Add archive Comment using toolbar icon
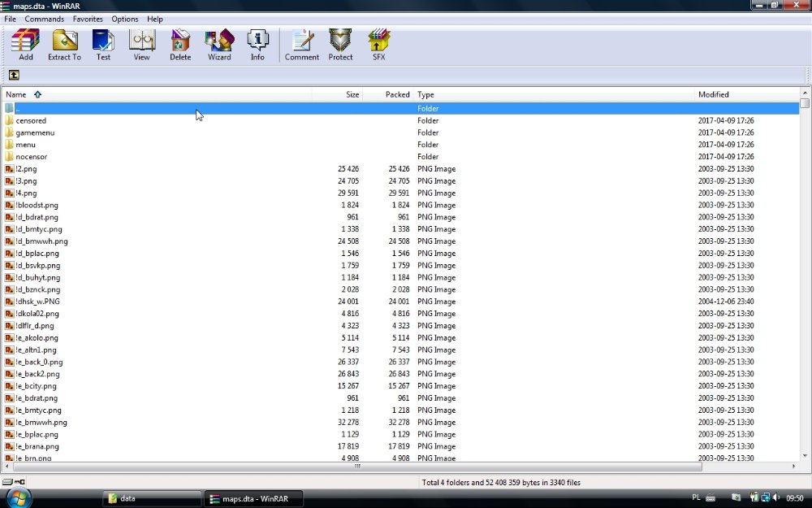Screen dimensions: 812x508 [302, 45]
